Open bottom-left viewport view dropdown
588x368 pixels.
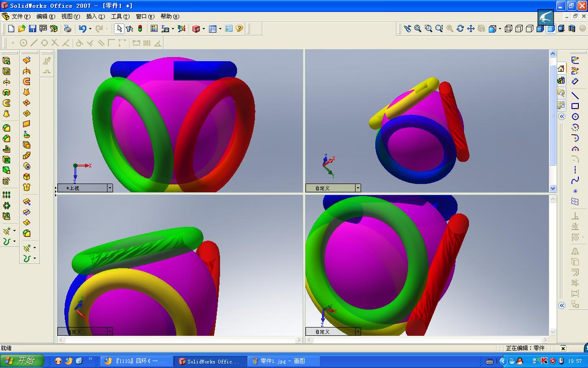coord(110,331)
